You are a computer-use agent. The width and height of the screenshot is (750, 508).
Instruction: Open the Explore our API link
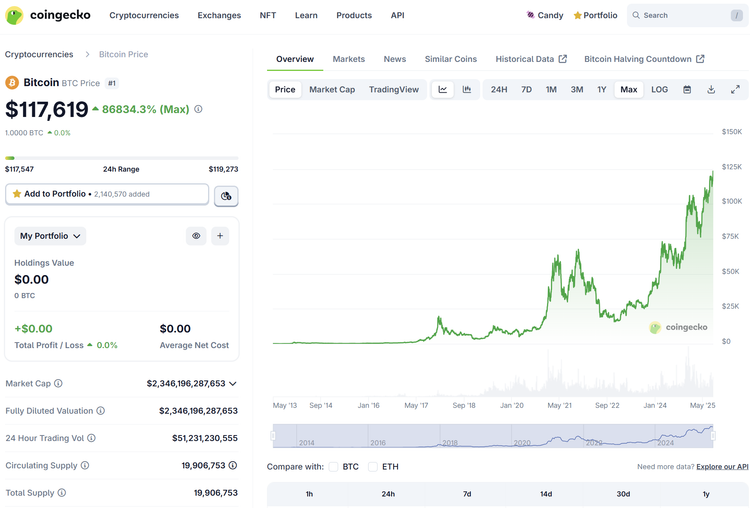pos(722,467)
